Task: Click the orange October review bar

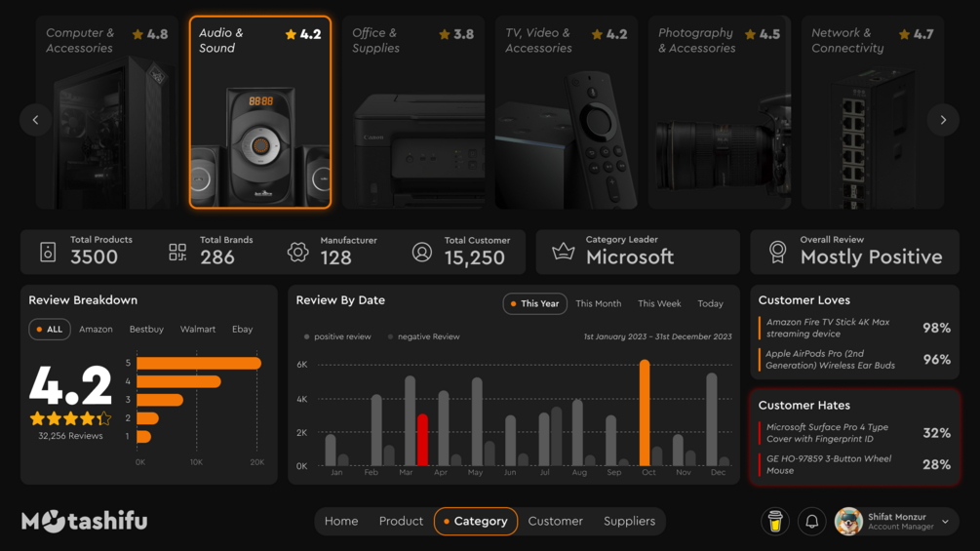Action: [x=645, y=413]
